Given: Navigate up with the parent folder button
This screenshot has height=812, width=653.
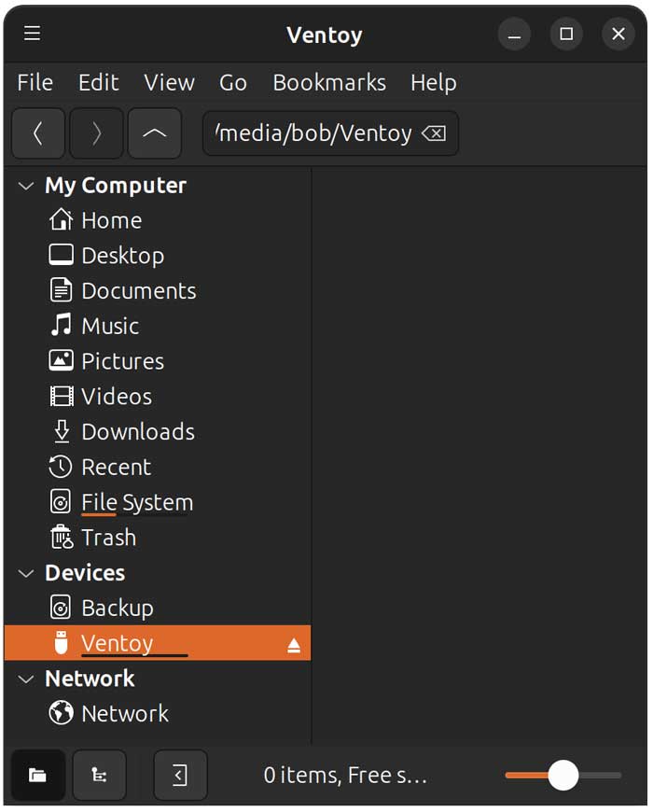Looking at the screenshot, I should pos(155,133).
